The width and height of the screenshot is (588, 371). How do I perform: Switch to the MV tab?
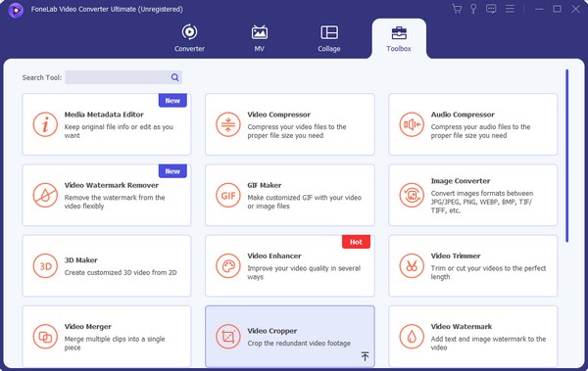point(259,38)
